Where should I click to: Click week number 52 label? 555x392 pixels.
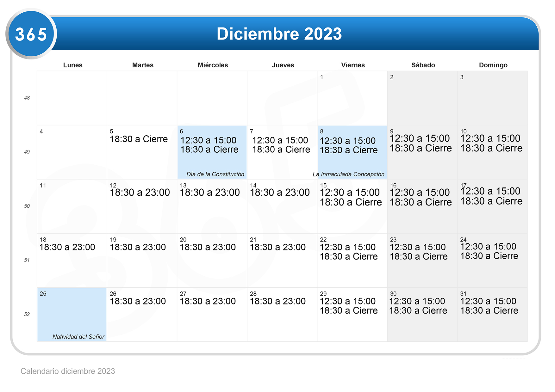pyautogui.click(x=27, y=315)
